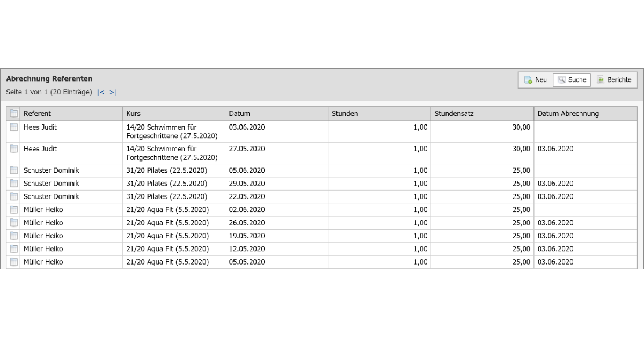Select row icon for Hees Judit 03.06.2020 entry
This screenshot has width=644, height=337.
coord(14,128)
